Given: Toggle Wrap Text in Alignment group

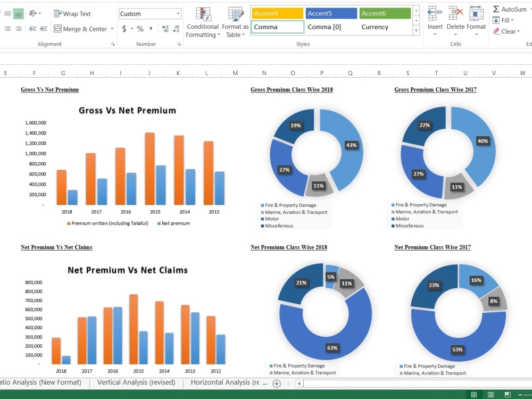Looking at the screenshot, I should coord(72,14).
